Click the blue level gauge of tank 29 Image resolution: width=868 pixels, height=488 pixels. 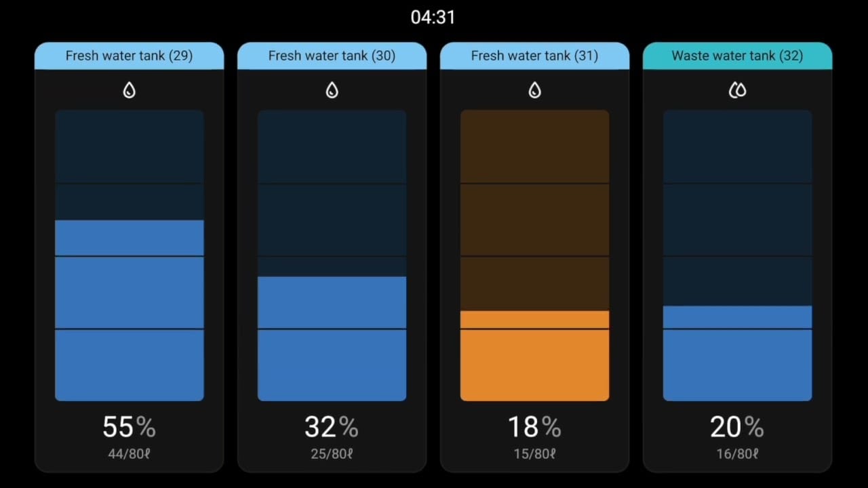129,256
